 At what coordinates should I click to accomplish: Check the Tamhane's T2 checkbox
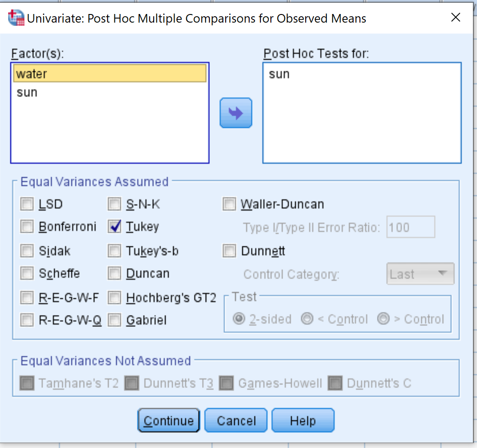click(27, 383)
